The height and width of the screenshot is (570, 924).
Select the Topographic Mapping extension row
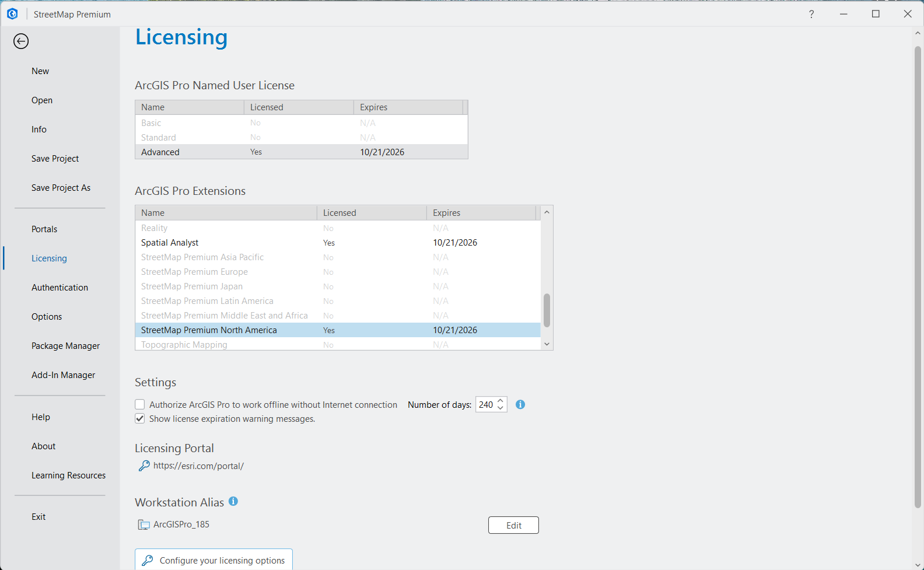click(338, 344)
